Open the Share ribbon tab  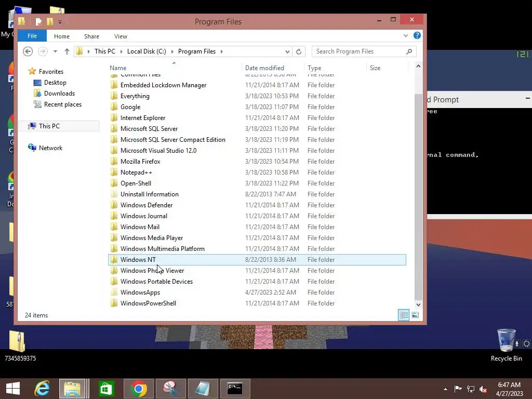(x=91, y=36)
